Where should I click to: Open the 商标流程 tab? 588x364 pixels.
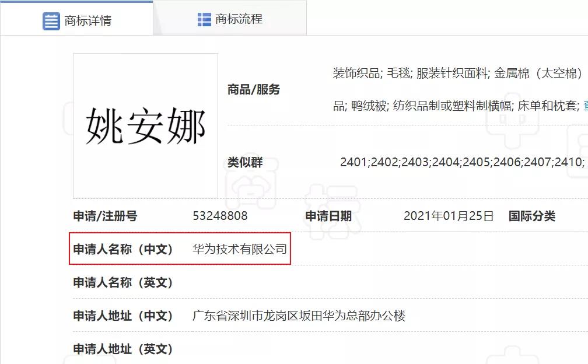click(x=230, y=19)
